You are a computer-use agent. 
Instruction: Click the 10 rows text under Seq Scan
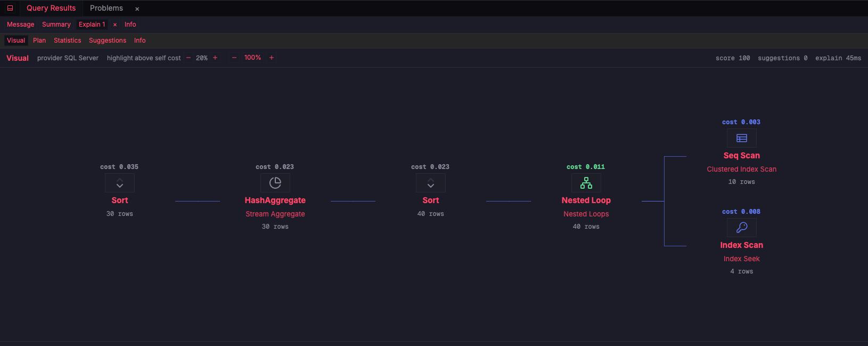742,182
